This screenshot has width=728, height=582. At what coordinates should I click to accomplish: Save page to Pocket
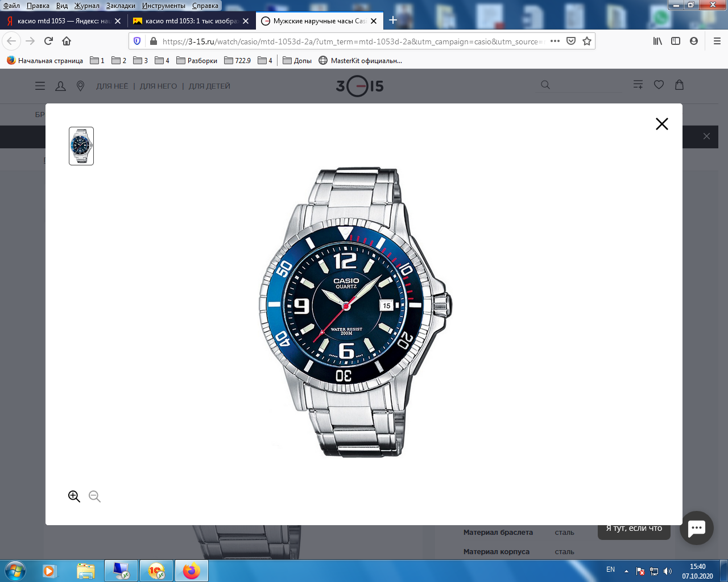click(x=571, y=41)
